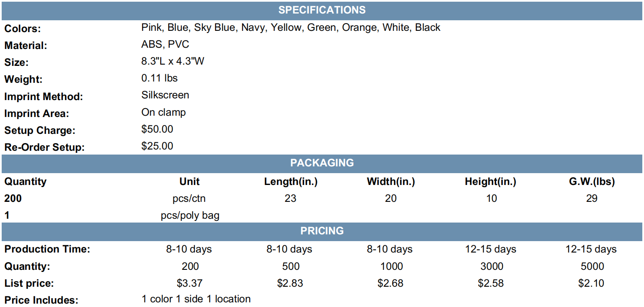
Task: Click the PACKAGING section header
Action: tap(322, 163)
